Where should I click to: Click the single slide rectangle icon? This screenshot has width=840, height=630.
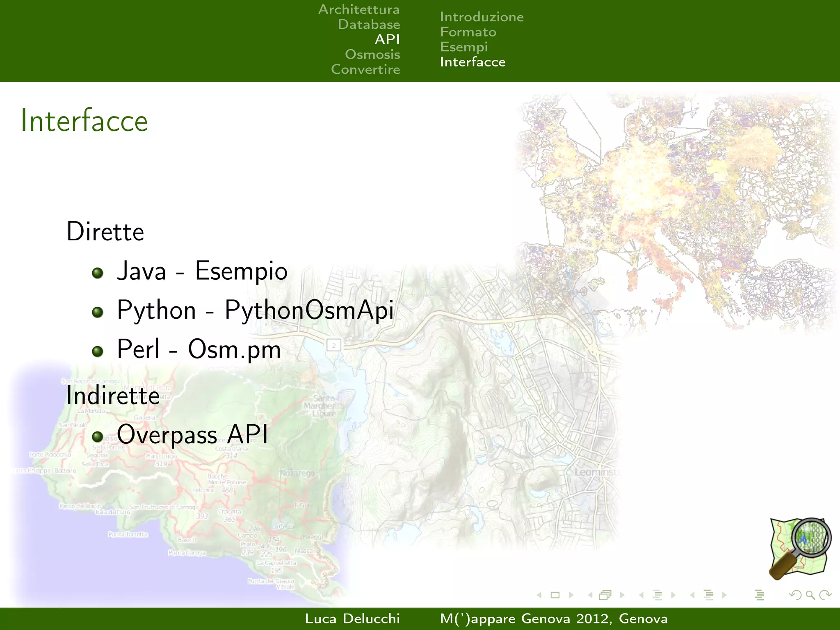[x=555, y=595]
